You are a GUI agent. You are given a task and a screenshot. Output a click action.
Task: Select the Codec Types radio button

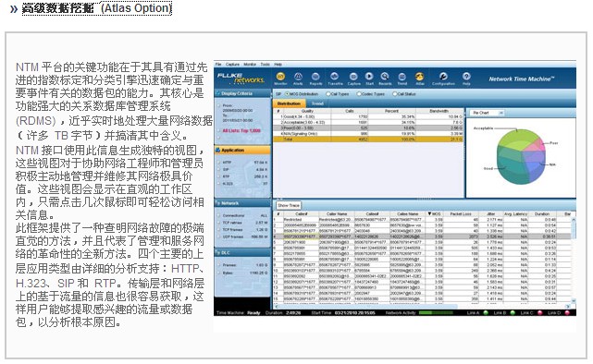click(x=359, y=93)
